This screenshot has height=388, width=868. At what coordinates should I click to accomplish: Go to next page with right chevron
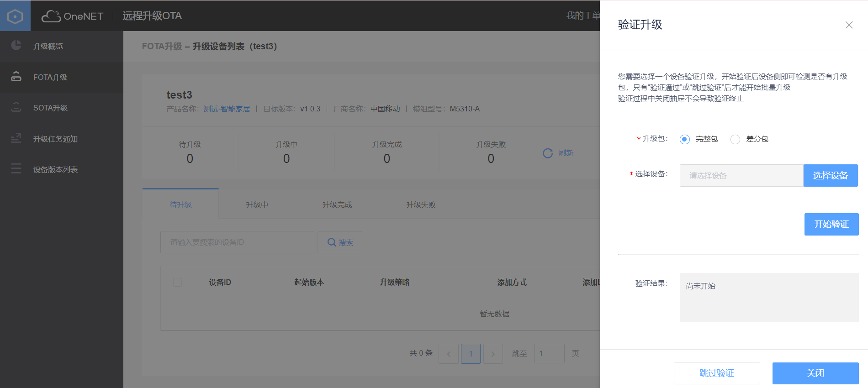coord(493,354)
